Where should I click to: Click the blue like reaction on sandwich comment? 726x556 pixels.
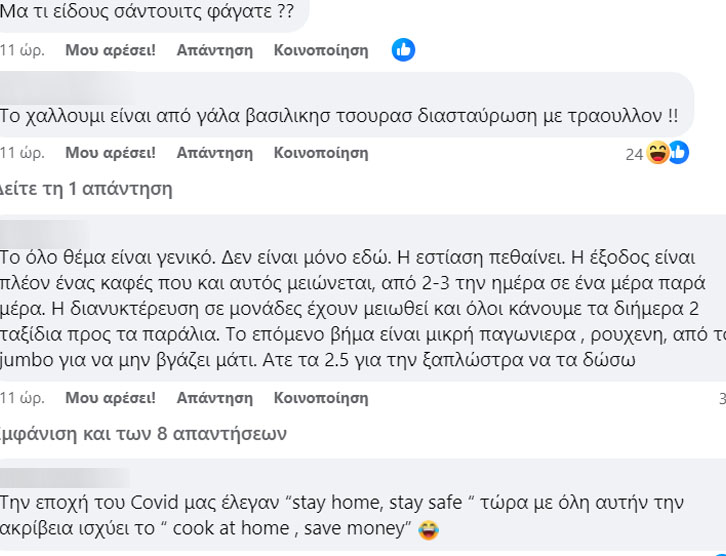pyautogui.click(x=403, y=50)
